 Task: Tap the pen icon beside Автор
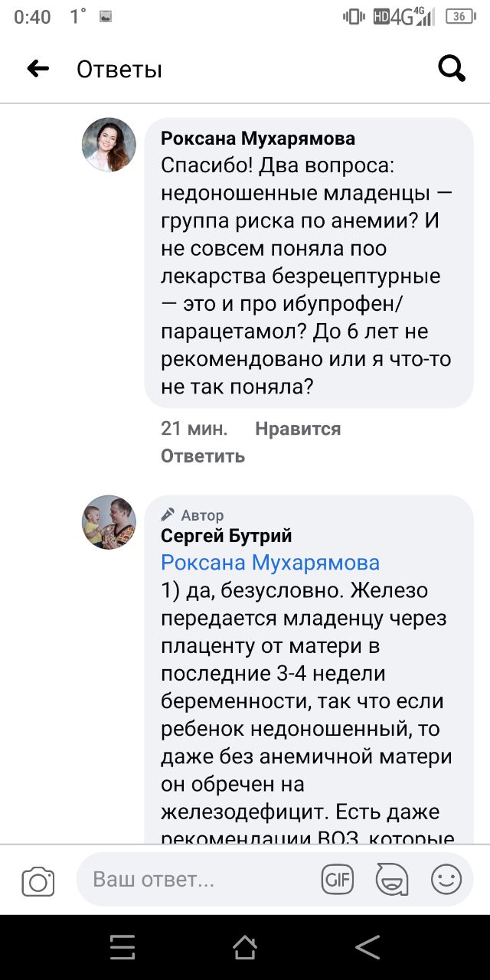168,514
